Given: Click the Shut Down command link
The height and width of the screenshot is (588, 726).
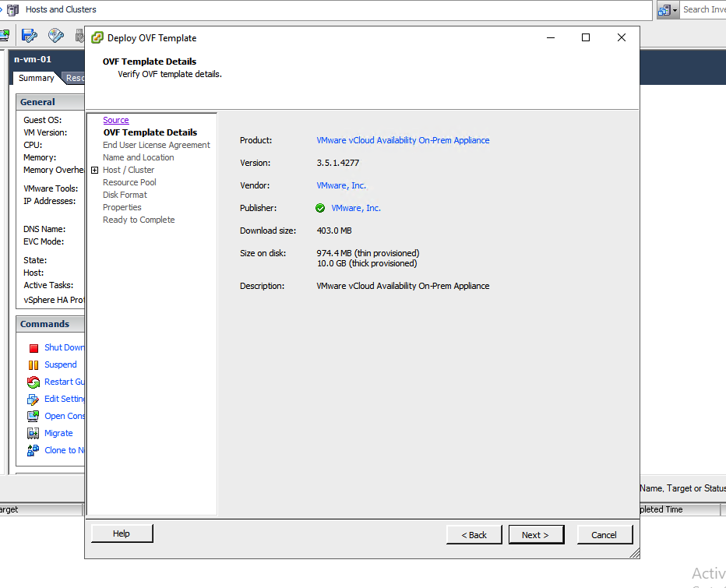Looking at the screenshot, I should click(x=65, y=347).
